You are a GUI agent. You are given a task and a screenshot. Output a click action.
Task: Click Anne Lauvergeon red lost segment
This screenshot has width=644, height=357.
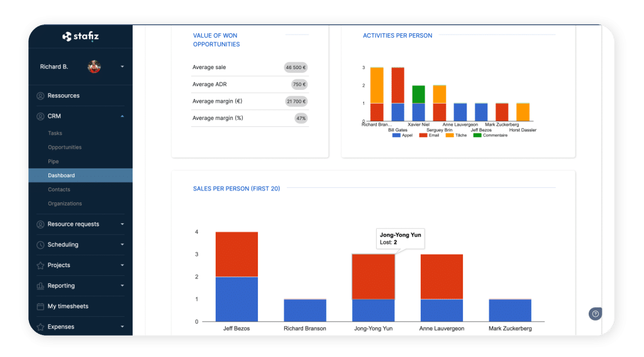coord(441,277)
